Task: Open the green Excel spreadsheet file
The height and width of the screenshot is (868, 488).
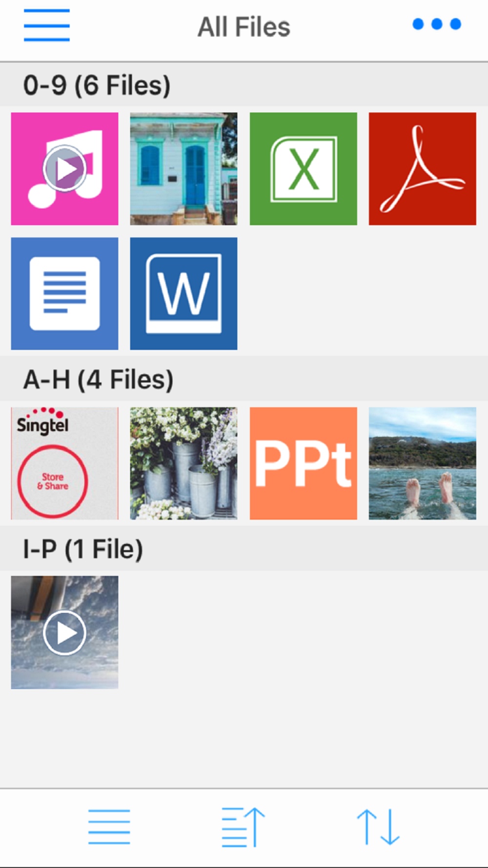Action: point(303,169)
